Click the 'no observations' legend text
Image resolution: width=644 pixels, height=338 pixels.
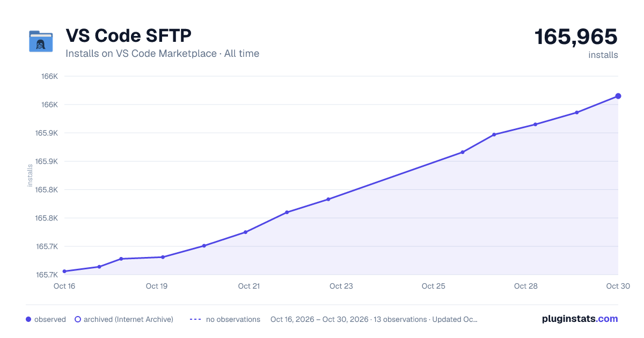point(233,319)
